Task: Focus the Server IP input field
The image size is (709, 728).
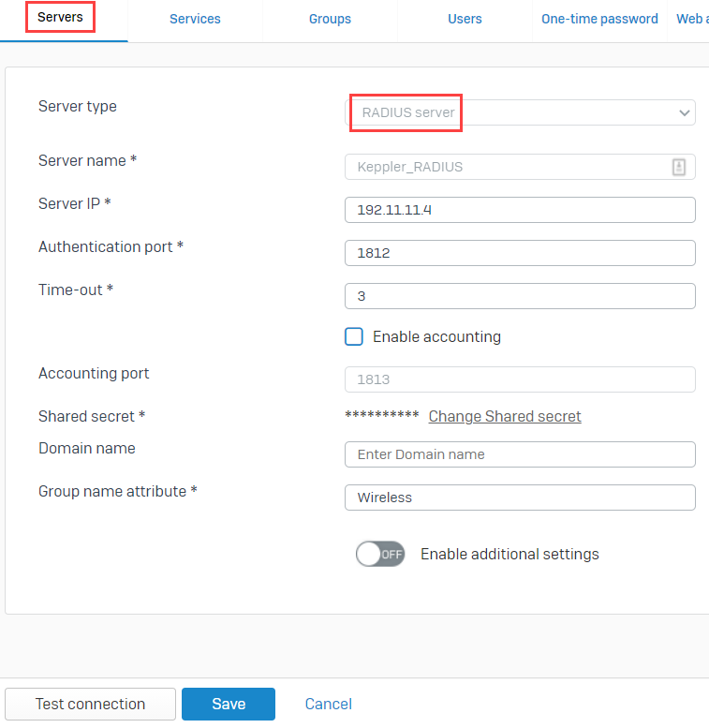Action: tap(520, 210)
